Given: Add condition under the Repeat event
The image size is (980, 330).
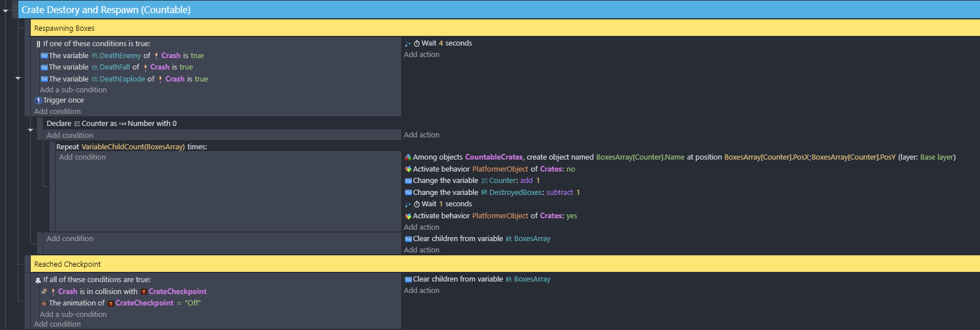Looking at the screenshot, I should pyautogui.click(x=82, y=157).
